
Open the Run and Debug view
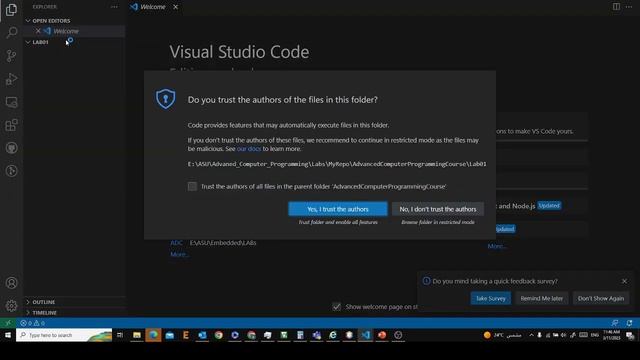coord(11,79)
